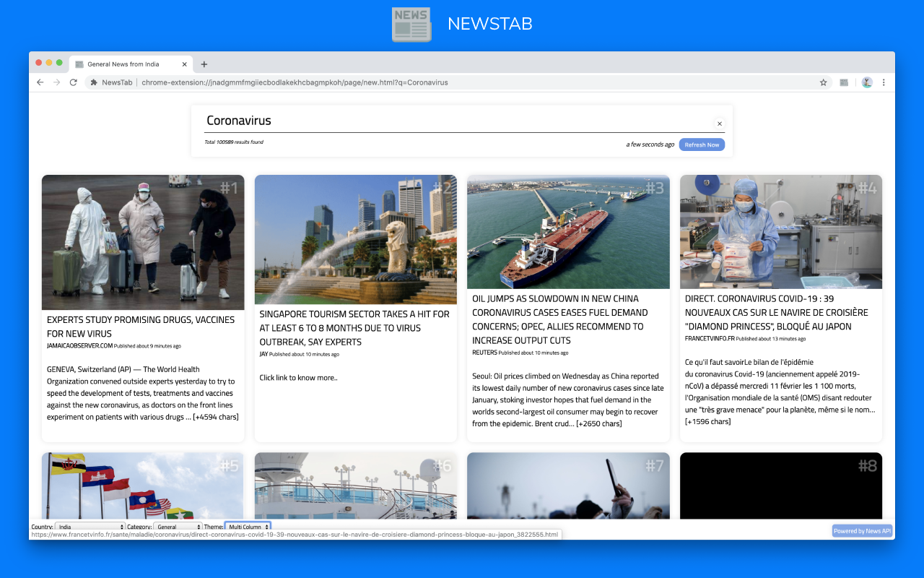Viewport: 924px width, 578px height.
Task: Select the General News from India tab
Action: tap(126, 64)
